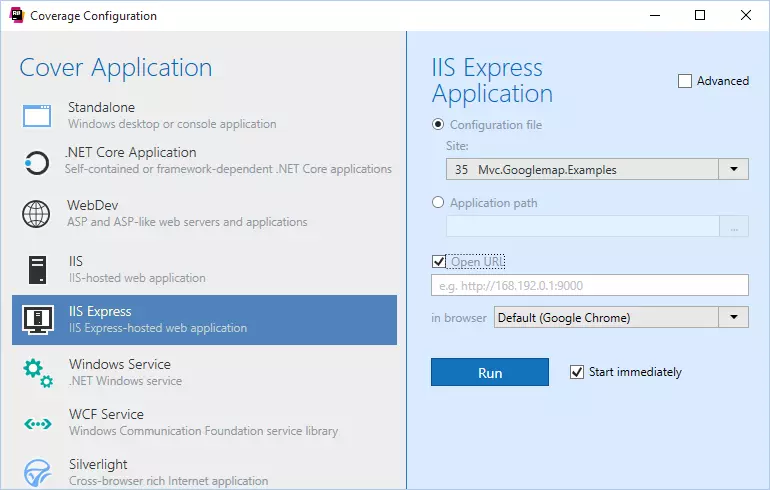This screenshot has height=490, width=770.
Task: Click the WebDev globe icon
Action: point(37,213)
